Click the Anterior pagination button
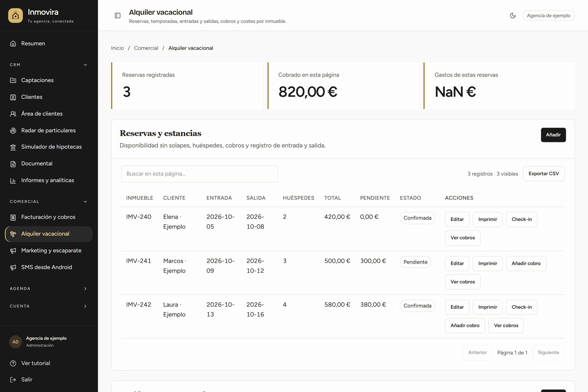The image size is (588, 392). pos(477,353)
